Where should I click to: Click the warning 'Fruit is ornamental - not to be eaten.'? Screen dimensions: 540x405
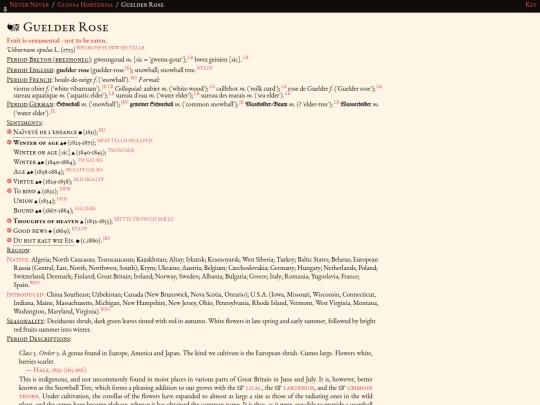point(57,41)
